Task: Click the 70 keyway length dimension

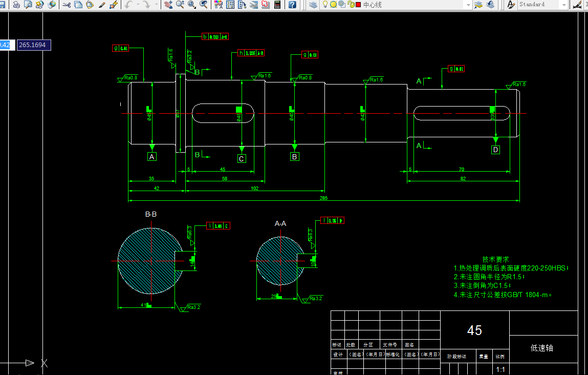Action: click(461, 169)
